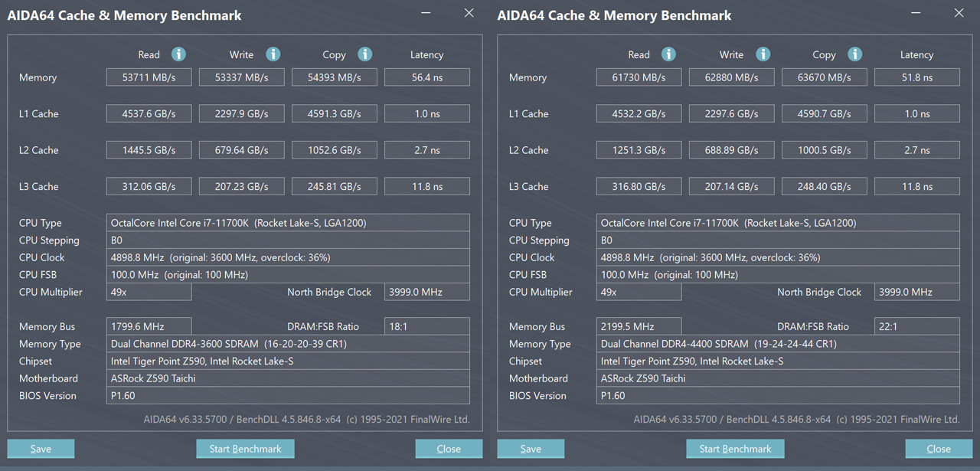Click Save in the right benchmark window
This screenshot has height=471, width=980.
tap(531, 448)
